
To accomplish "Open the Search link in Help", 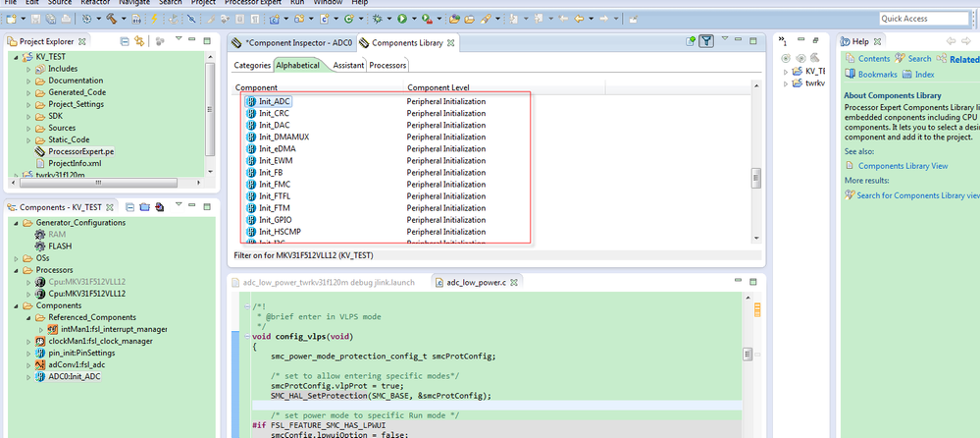I will tap(919, 58).
